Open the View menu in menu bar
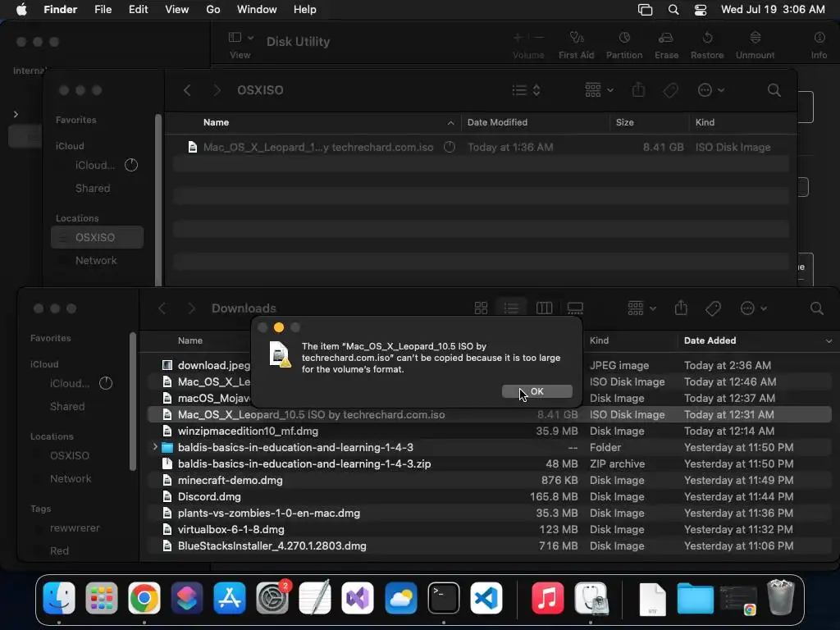The image size is (840, 630). (177, 10)
